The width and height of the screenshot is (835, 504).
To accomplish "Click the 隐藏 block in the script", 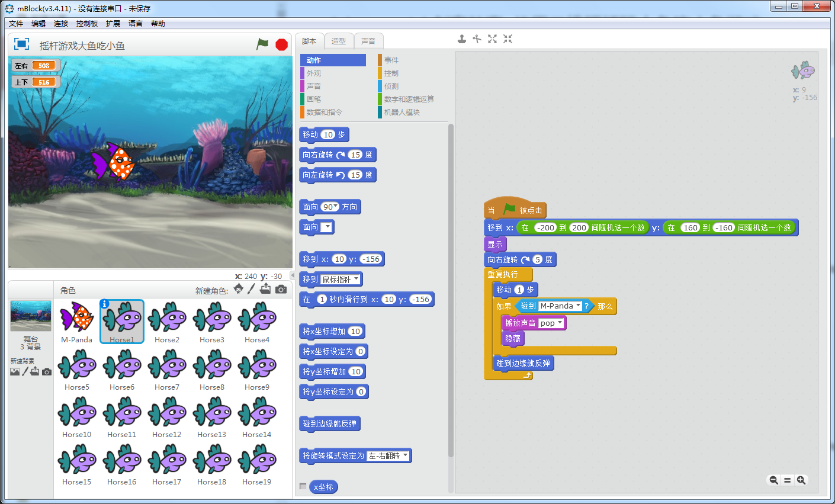I will tap(513, 339).
